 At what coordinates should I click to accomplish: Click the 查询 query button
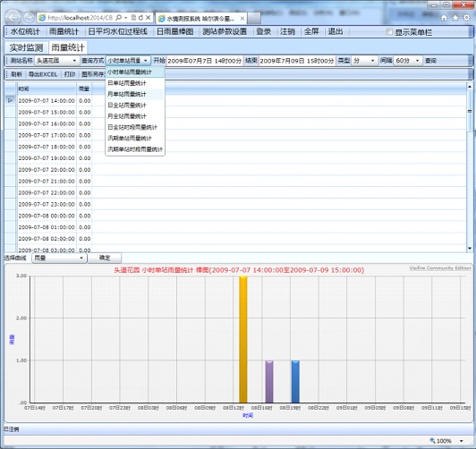tap(430, 61)
